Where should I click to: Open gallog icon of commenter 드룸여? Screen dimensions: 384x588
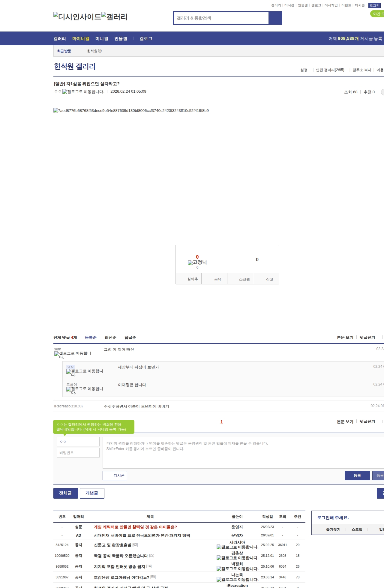click(85, 391)
